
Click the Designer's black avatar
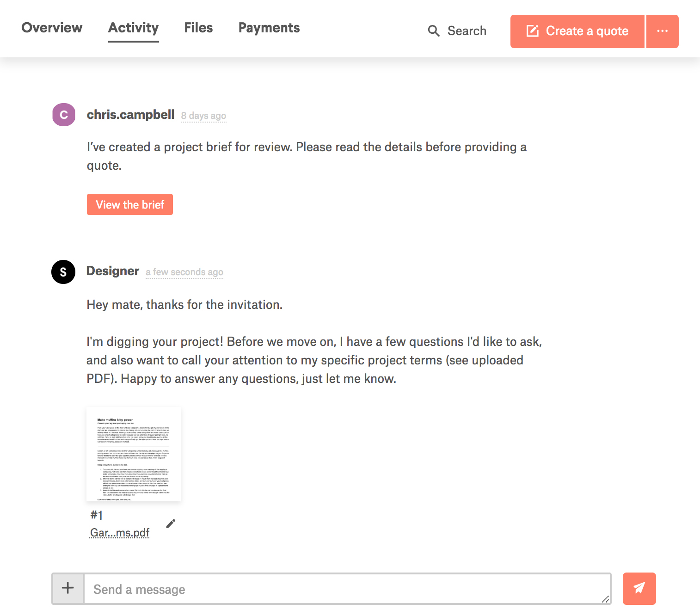tap(63, 272)
